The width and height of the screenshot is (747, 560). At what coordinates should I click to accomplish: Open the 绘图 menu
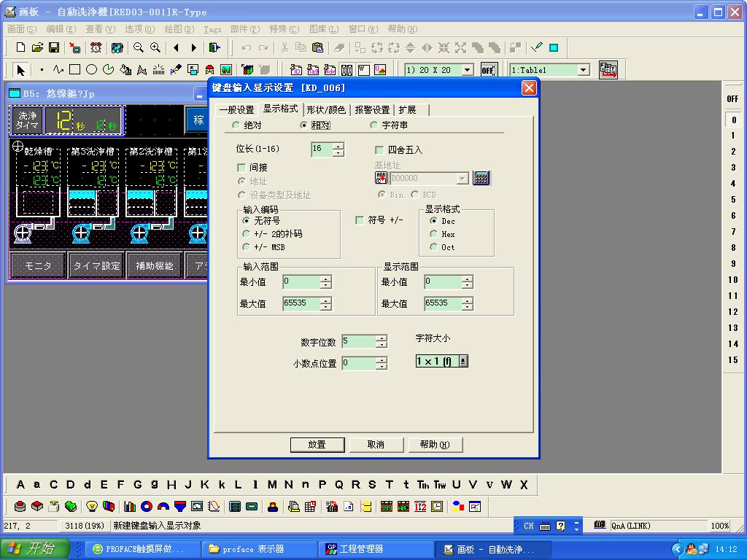click(178, 29)
